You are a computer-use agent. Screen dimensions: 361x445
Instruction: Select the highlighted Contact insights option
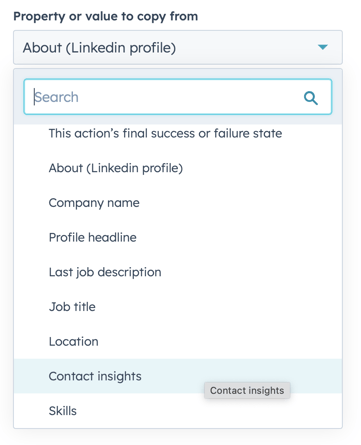click(178, 376)
